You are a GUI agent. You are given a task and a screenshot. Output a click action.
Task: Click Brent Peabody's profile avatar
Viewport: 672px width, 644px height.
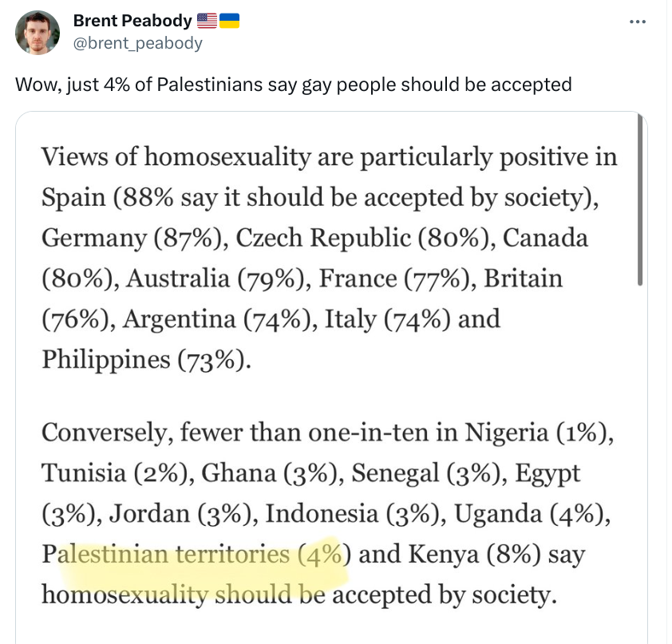pos(38,33)
